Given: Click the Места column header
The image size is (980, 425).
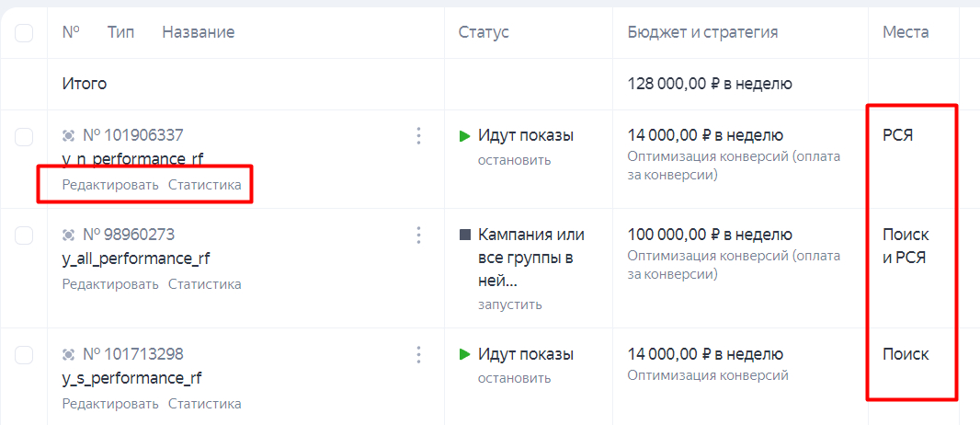Looking at the screenshot, I should pyautogui.click(x=906, y=32).
